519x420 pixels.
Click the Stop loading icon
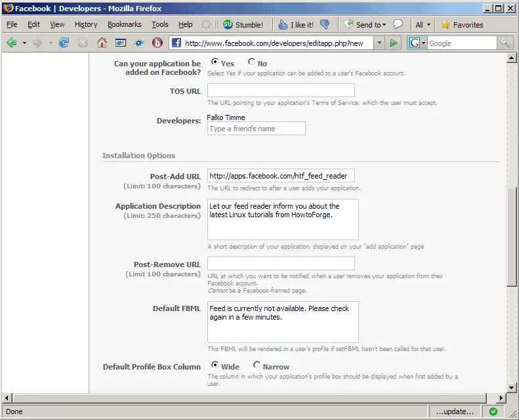tap(83, 43)
